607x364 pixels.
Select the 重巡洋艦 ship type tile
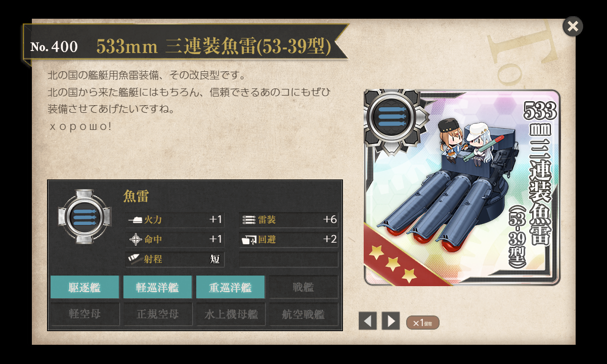click(230, 287)
